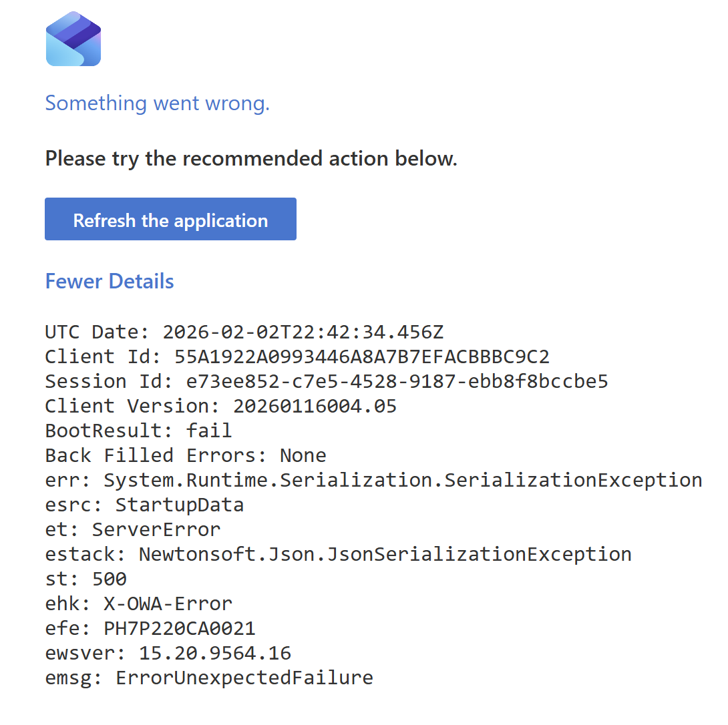The width and height of the screenshot is (728, 725).
Task: Select the efe PH7P220CA0021 line
Action: (x=150, y=628)
